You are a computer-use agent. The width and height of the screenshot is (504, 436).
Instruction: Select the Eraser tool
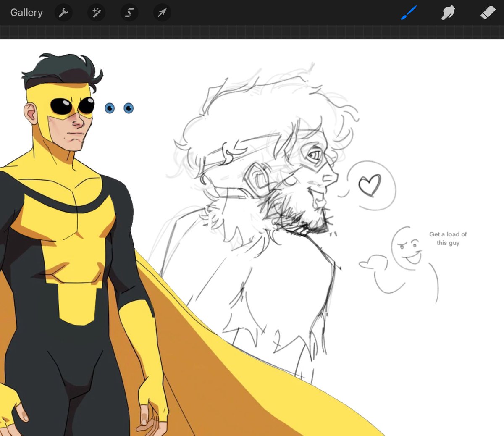coord(488,13)
